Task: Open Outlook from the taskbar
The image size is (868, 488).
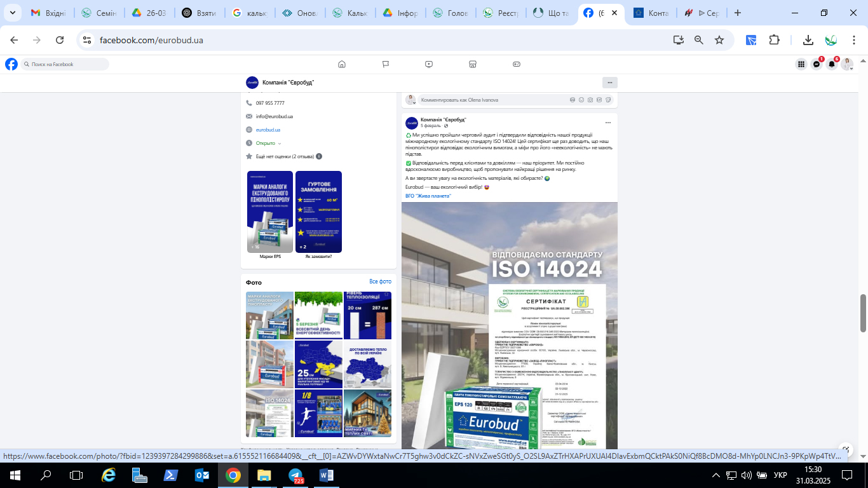Action: (x=202, y=475)
